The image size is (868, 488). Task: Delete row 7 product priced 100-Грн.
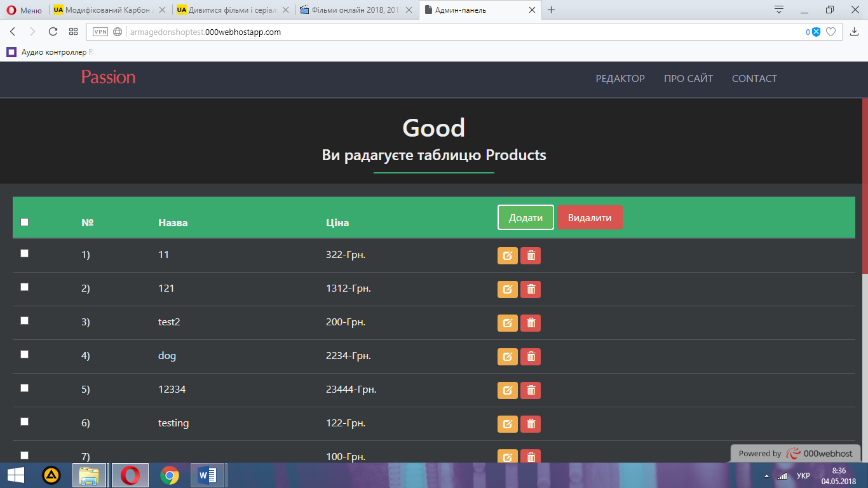531,456
